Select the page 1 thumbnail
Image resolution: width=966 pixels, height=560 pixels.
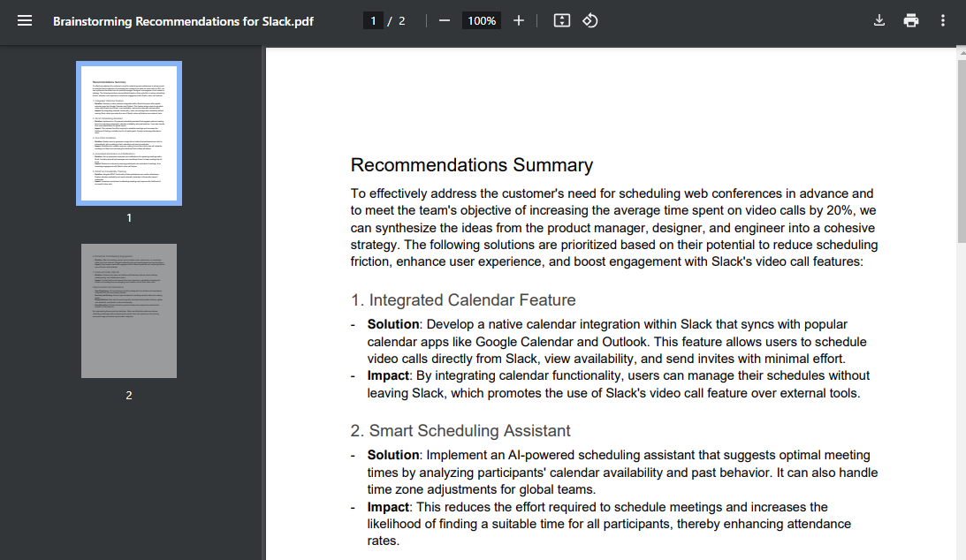(128, 132)
